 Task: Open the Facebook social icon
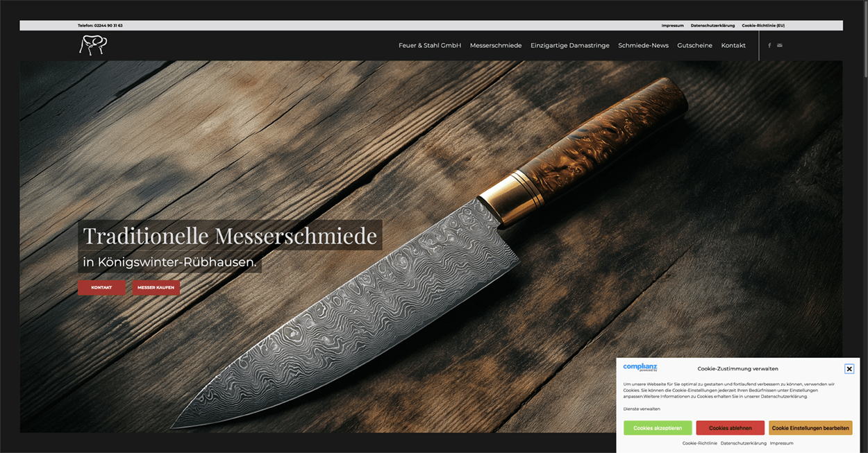click(769, 46)
